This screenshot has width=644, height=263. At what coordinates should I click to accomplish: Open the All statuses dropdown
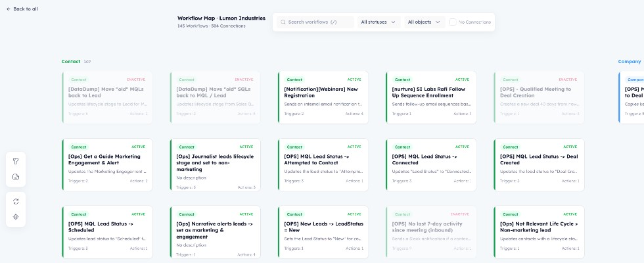tap(379, 22)
